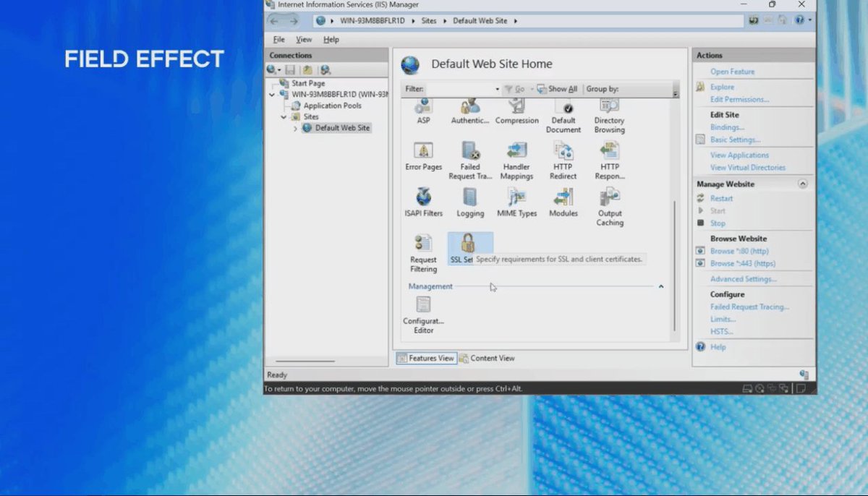
Task: Click the Save icon in Connections toolbar
Action: coord(290,70)
